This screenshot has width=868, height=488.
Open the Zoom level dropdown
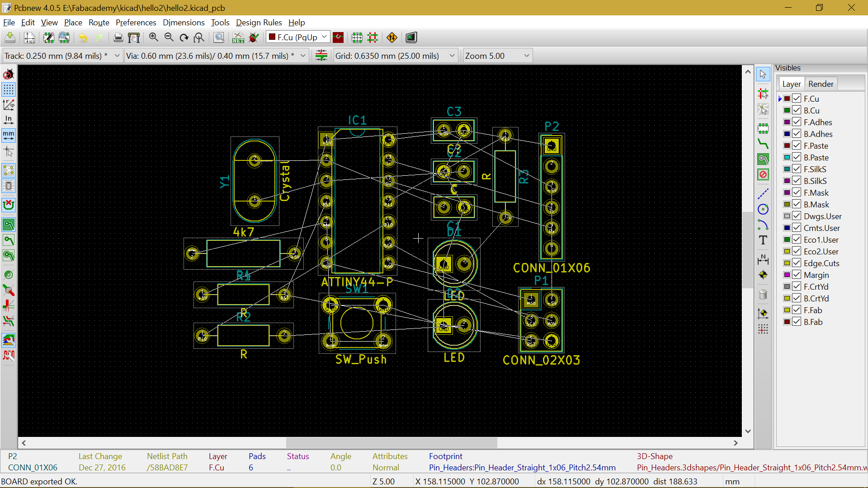[x=497, y=56]
